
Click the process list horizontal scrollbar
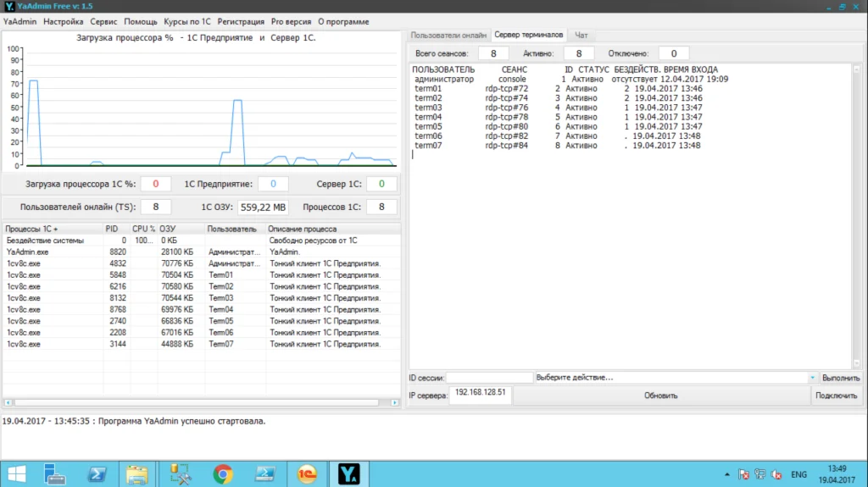(x=201, y=401)
